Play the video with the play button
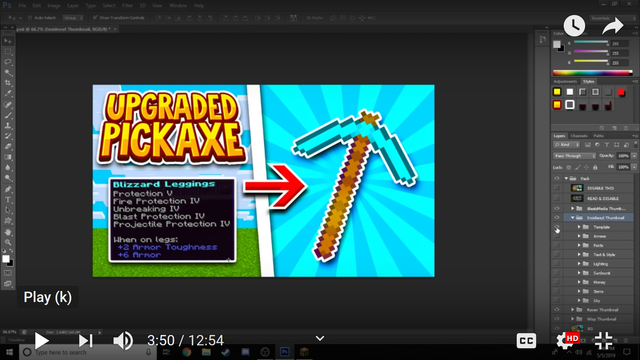The image size is (640, 360). [x=41, y=340]
